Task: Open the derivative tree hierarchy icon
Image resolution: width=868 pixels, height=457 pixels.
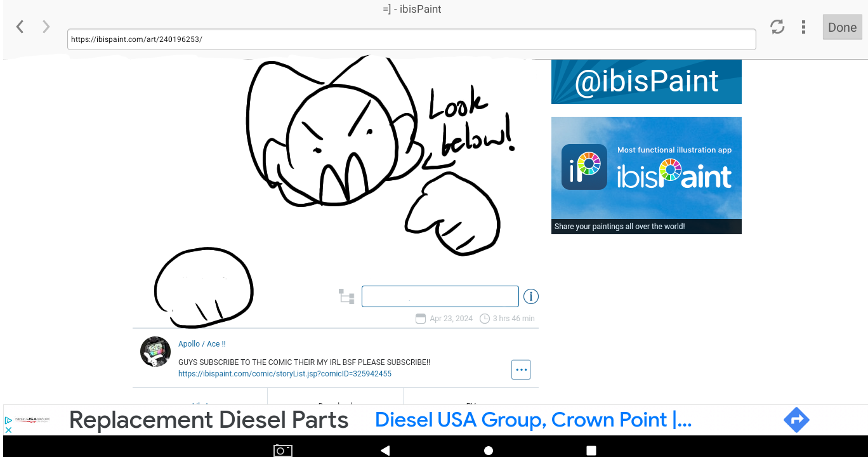Action: click(346, 296)
